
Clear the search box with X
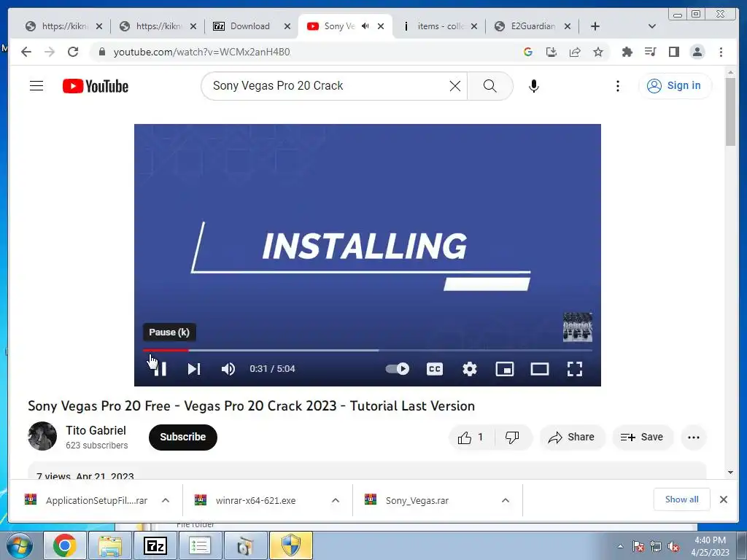(455, 86)
